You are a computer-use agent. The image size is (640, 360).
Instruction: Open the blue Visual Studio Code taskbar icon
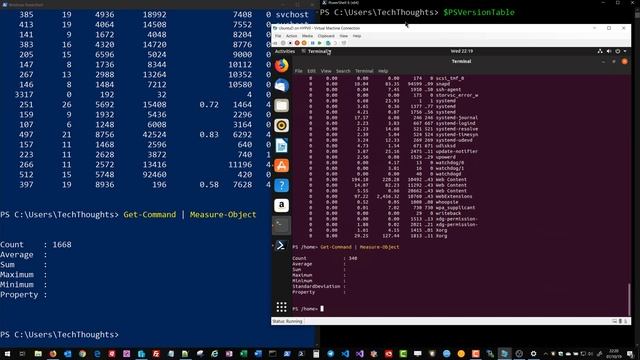point(345,353)
